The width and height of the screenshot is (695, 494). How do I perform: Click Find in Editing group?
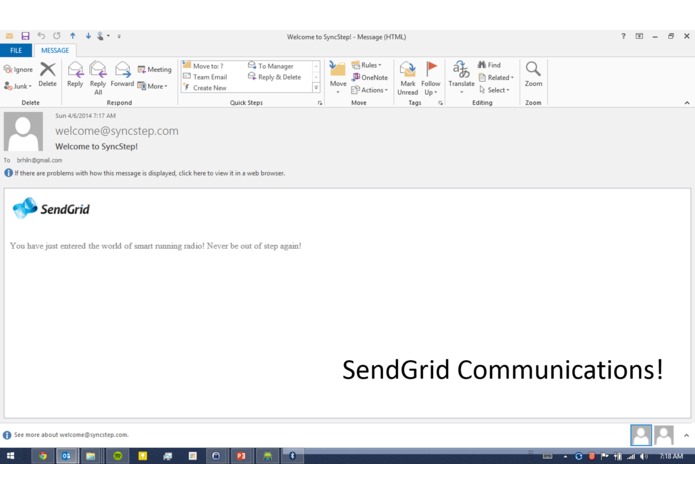coord(489,65)
